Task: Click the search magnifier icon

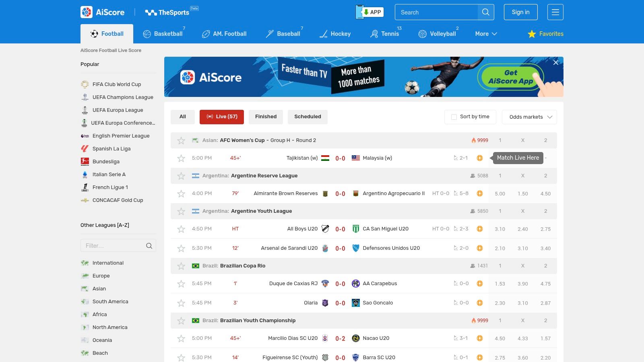Action: pos(485,12)
